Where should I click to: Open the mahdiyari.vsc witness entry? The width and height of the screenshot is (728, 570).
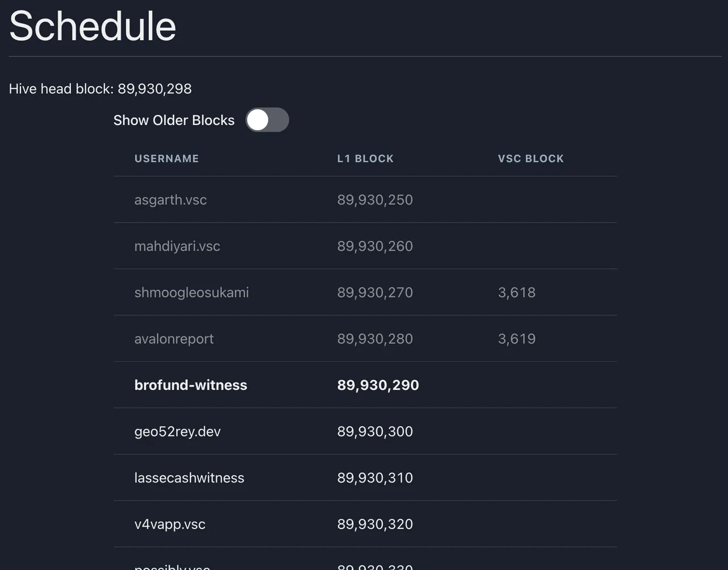pos(177,246)
